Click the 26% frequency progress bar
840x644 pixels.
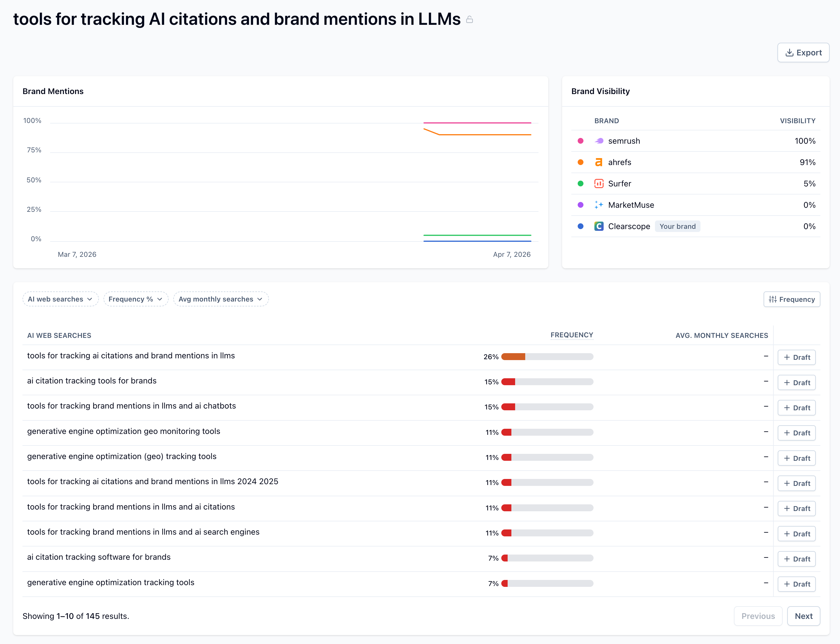pyautogui.click(x=547, y=357)
